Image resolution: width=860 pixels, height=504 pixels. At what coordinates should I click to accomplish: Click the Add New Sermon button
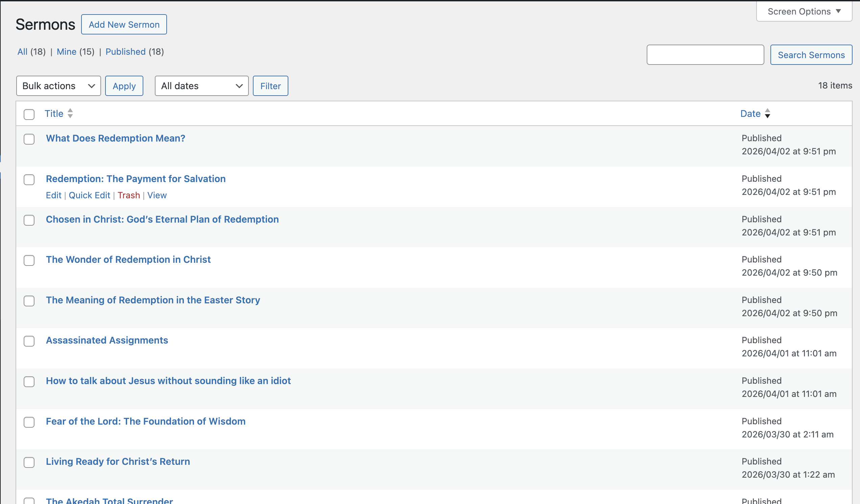(124, 24)
